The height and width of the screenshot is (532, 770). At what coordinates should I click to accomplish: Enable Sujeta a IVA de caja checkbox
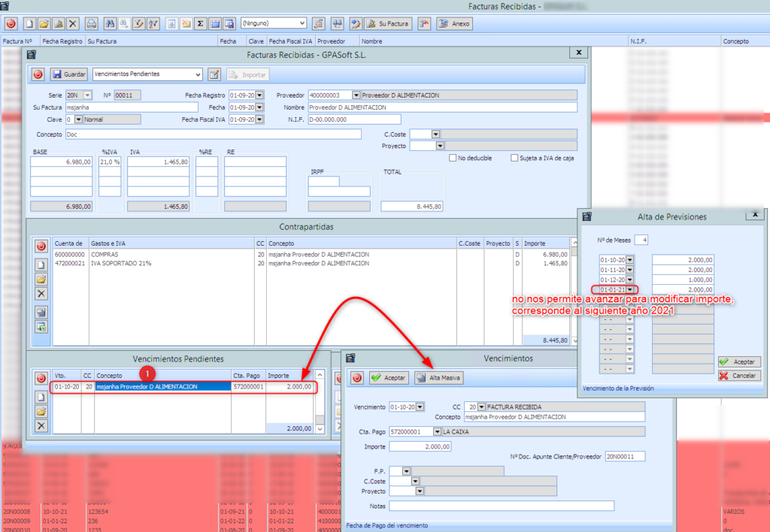click(x=514, y=158)
